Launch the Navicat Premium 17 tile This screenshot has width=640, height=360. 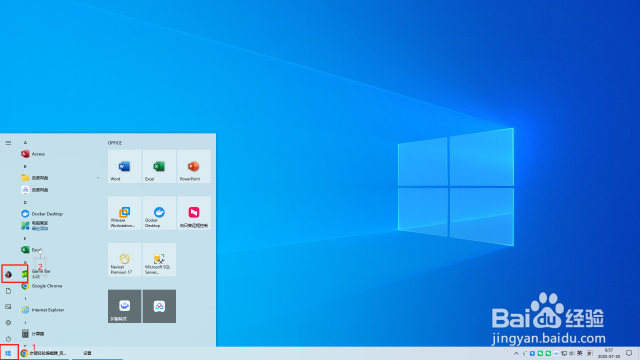[124, 260]
